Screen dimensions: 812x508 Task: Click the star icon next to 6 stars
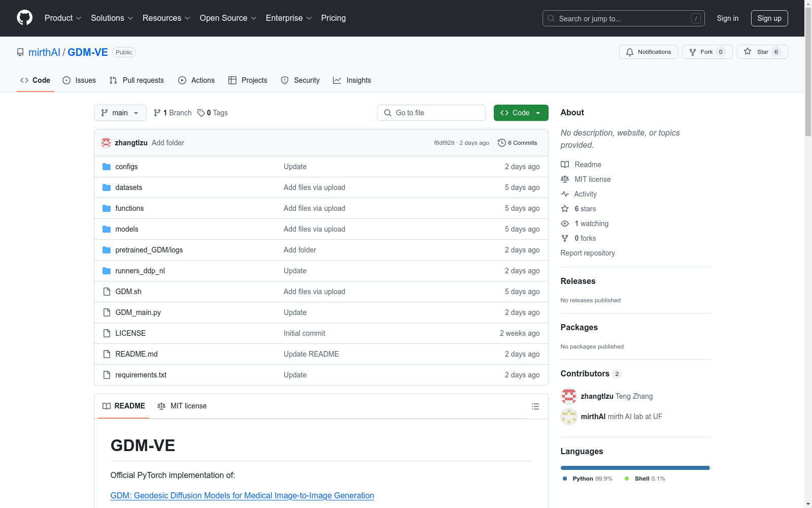(565, 209)
